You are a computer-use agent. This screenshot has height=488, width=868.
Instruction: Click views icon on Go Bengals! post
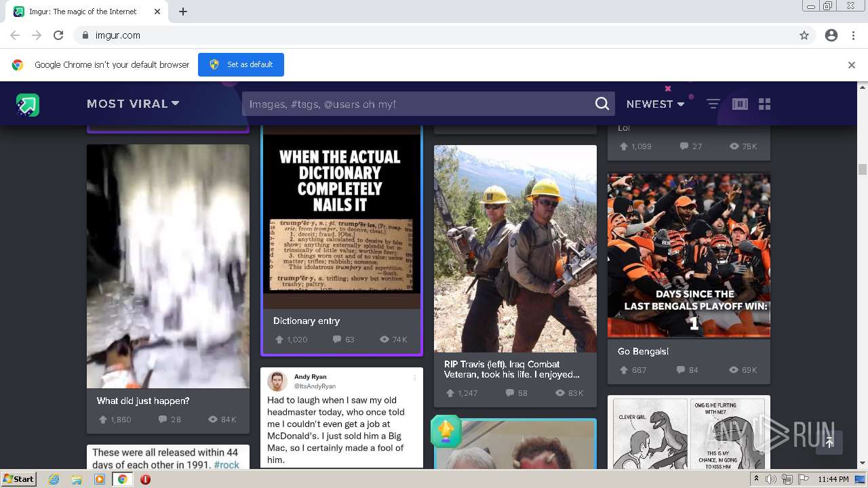(x=734, y=370)
